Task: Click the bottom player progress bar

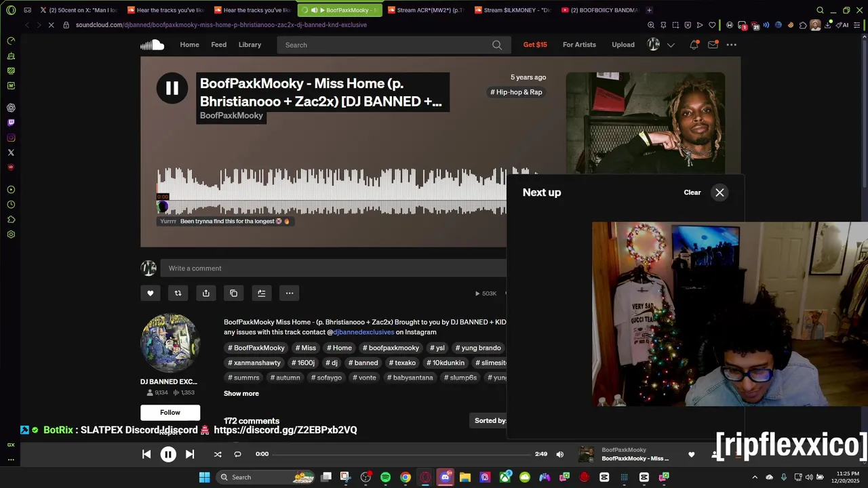Action: point(403,454)
